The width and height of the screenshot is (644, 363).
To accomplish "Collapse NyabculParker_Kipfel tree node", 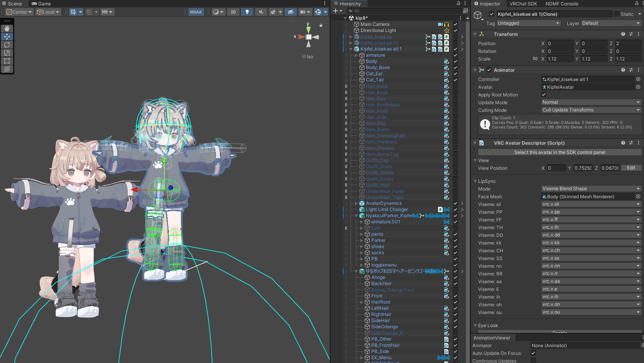I will pos(356,216).
